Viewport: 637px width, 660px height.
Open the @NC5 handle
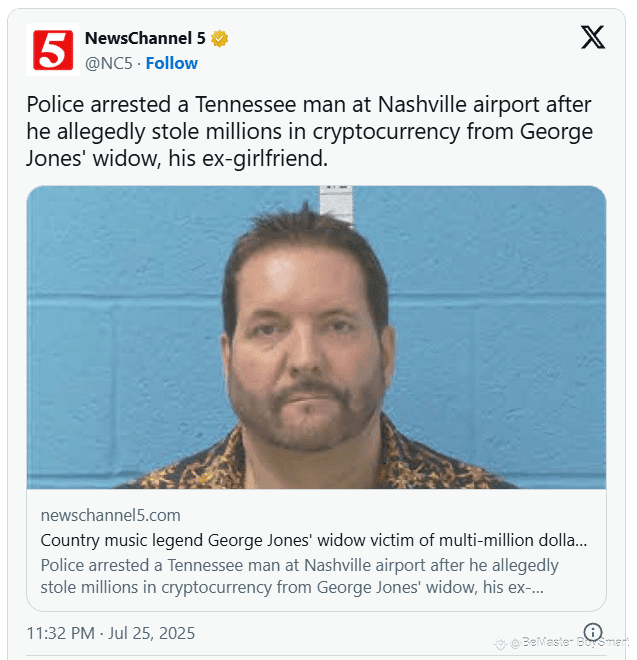tap(109, 63)
